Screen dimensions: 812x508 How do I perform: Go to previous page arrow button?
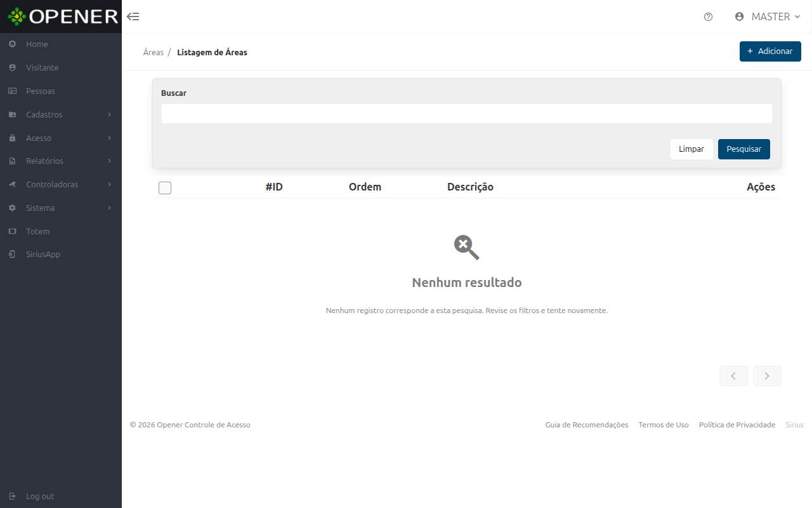733,376
